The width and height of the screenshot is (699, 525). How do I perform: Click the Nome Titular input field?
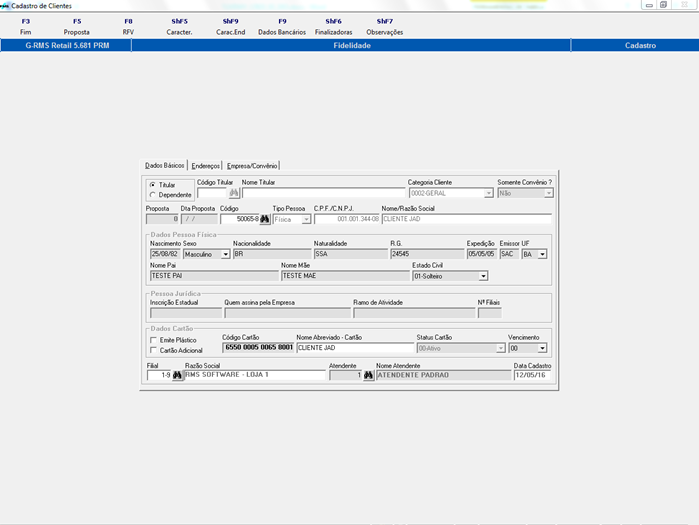(x=324, y=193)
